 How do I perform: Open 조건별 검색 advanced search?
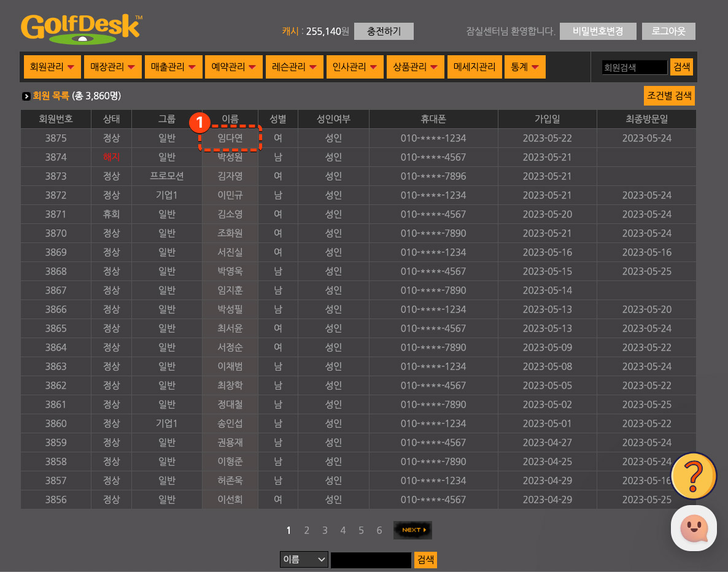coord(669,96)
